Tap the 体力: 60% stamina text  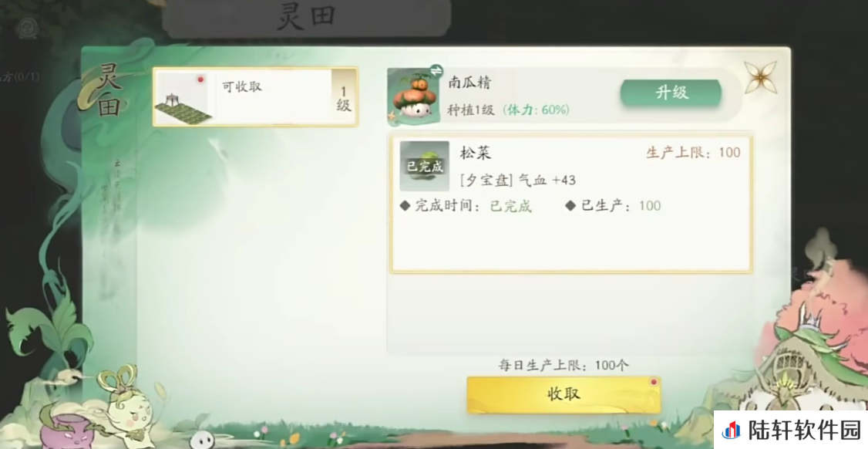536,110
